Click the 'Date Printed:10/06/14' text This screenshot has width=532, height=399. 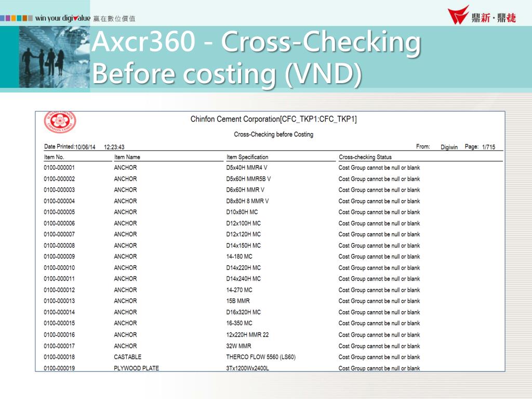[70, 147]
